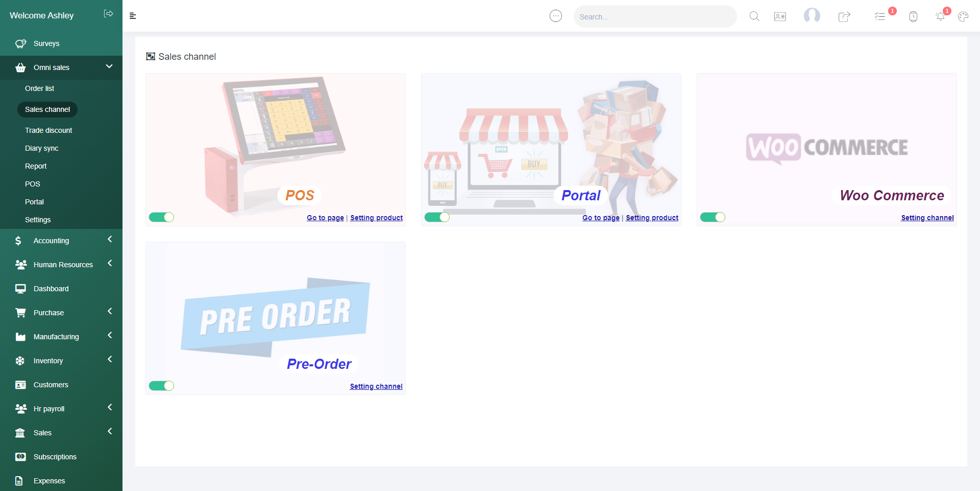Turn off the Portal channel toggle

pyautogui.click(x=437, y=217)
